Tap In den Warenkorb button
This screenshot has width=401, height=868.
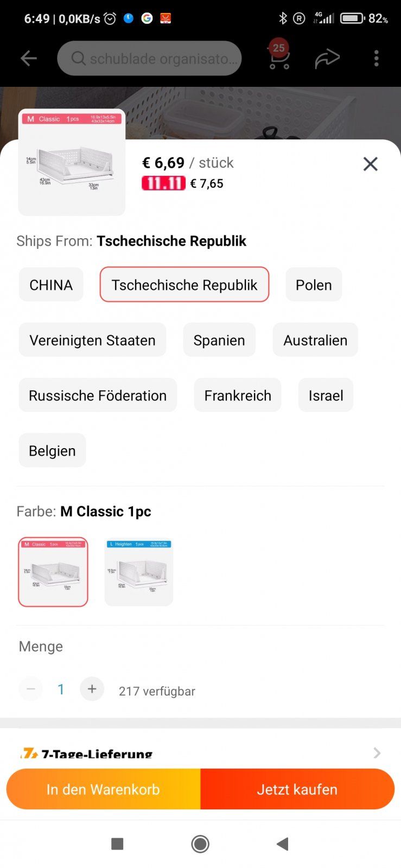click(x=103, y=789)
